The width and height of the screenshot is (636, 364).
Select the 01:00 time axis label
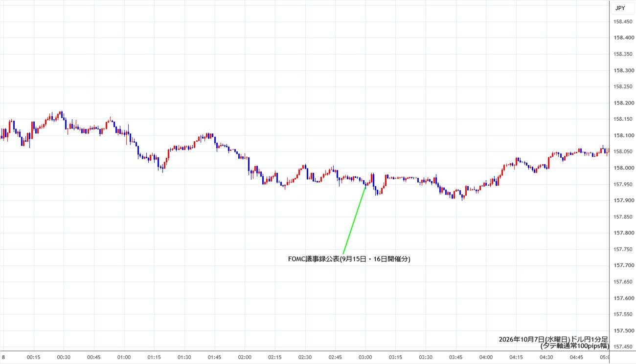pyautogui.click(x=124, y=357)
